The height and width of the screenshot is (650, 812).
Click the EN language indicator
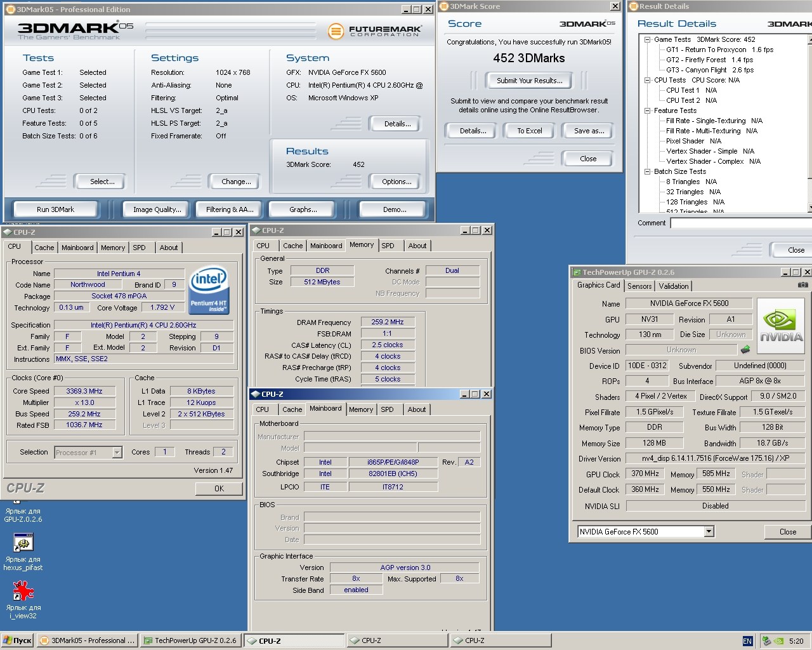point(747,641)
